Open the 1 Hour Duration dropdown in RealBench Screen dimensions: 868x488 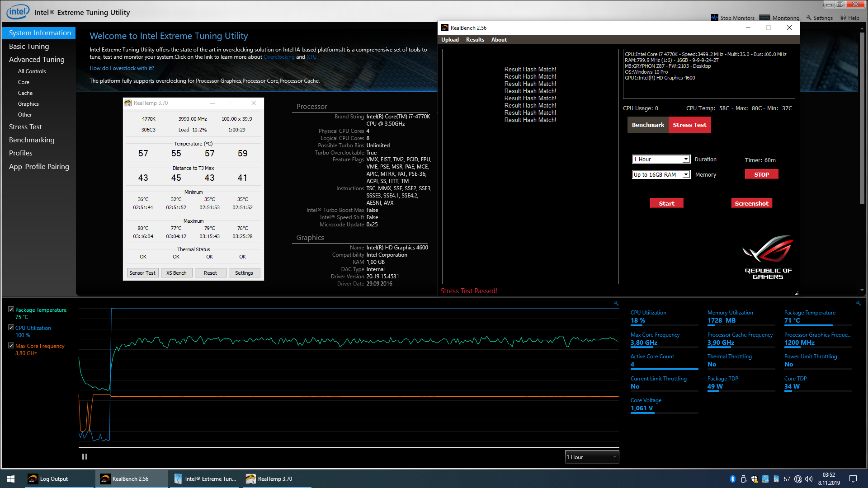tap(661, 160)
